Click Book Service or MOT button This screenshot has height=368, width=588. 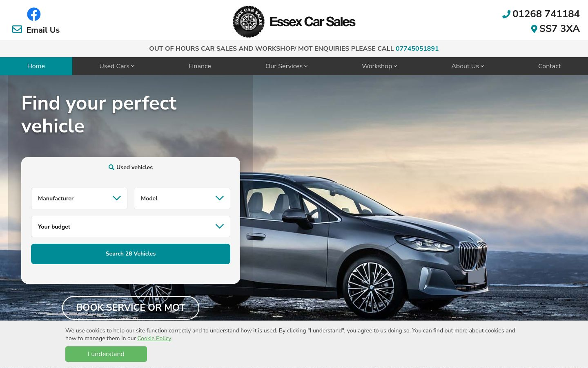131,307
